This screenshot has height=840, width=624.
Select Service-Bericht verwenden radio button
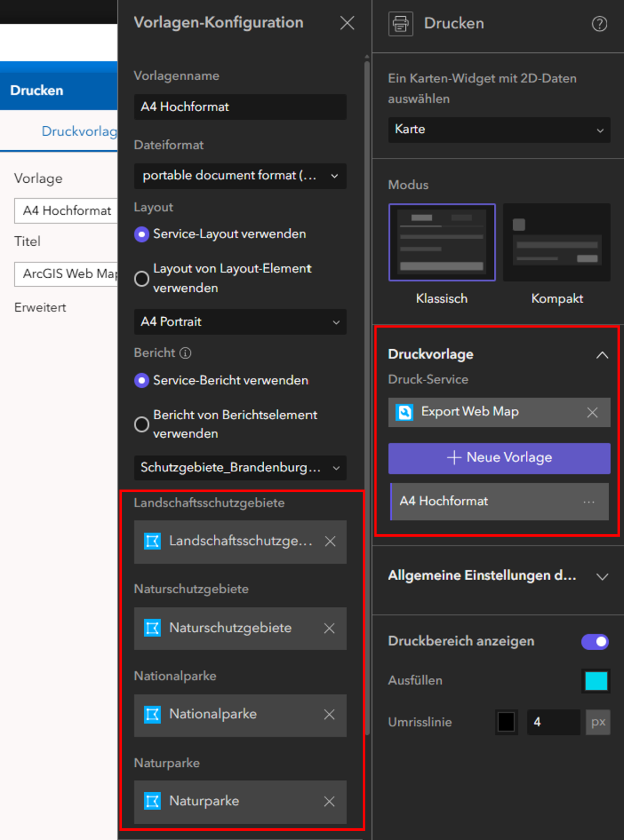coord(142,381)
